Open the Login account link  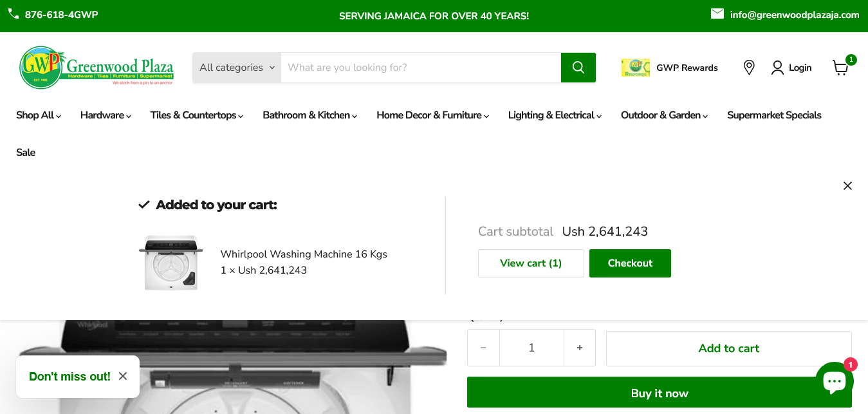(x=791, y=68)
